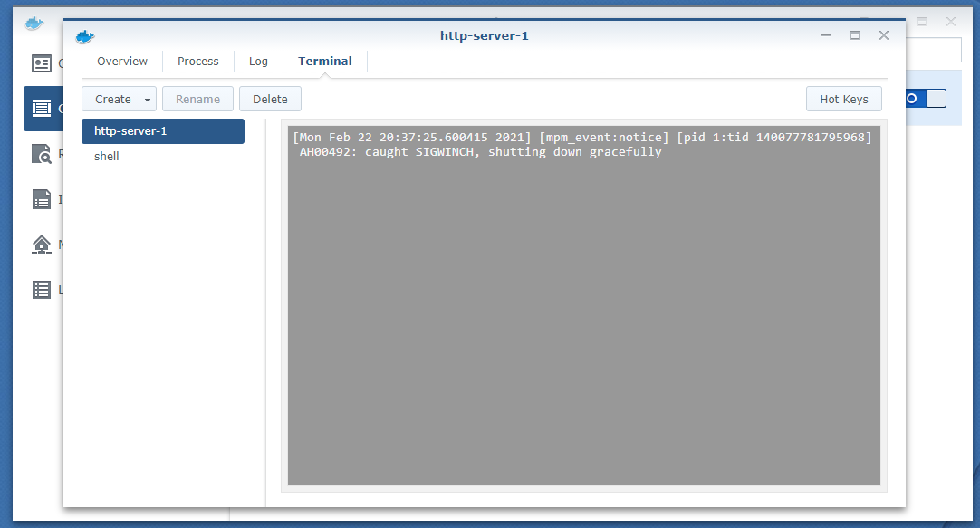
Task: Click the Delete button
Action: tap(270, 100)
